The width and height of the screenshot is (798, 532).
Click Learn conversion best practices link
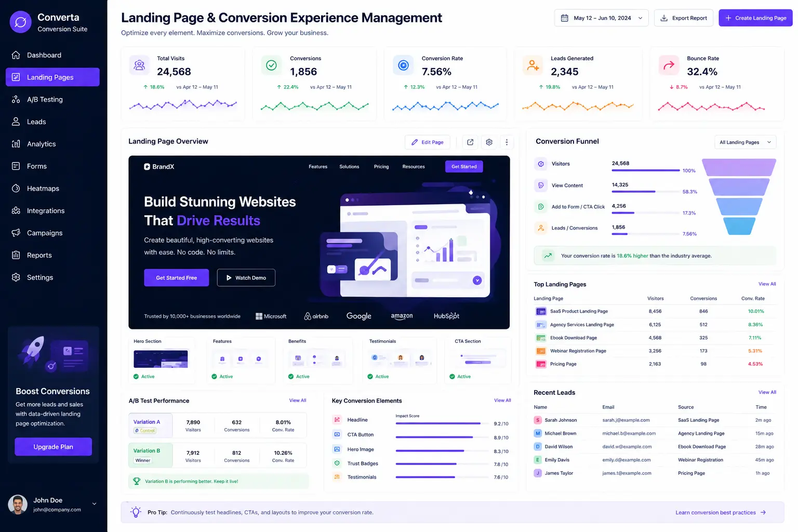pos(721,512)
